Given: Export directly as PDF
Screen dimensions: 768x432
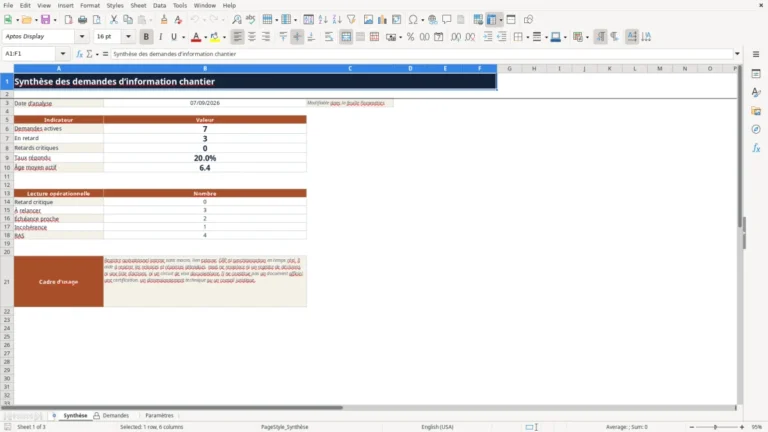Looking at the screenshot, I should click(68, 20).
